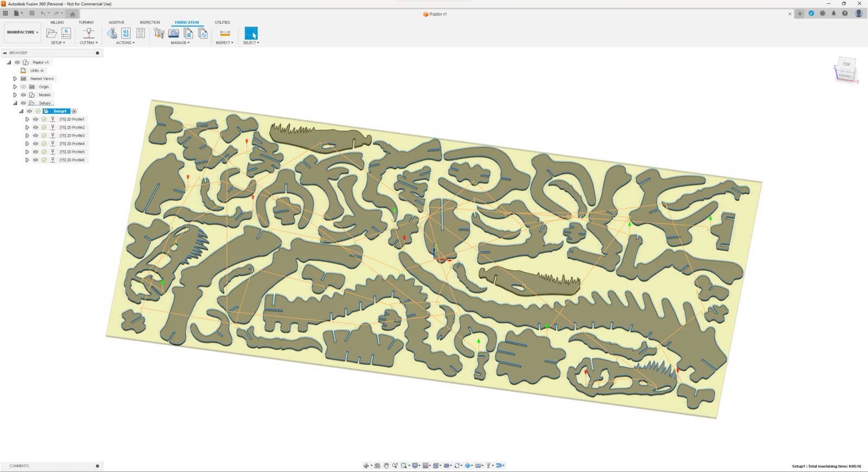Click the Simulate icon in Actions
The image size is (868, 472).
coord(112,33)
